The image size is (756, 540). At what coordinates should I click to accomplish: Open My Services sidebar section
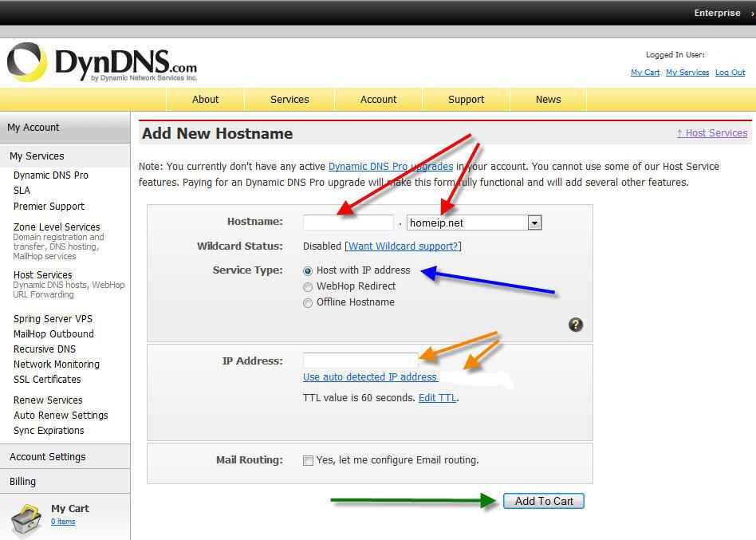coord(65,156)
